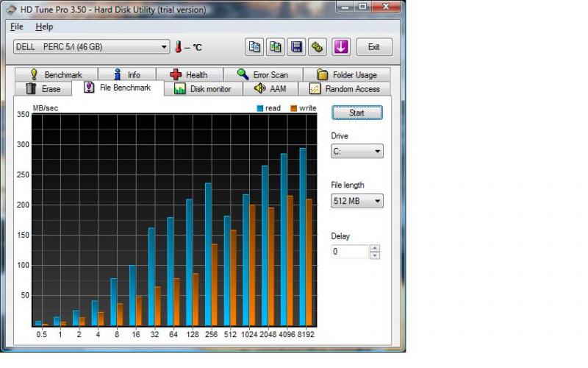Decrease the Delay value with down arrow

[x=375, y=255]
